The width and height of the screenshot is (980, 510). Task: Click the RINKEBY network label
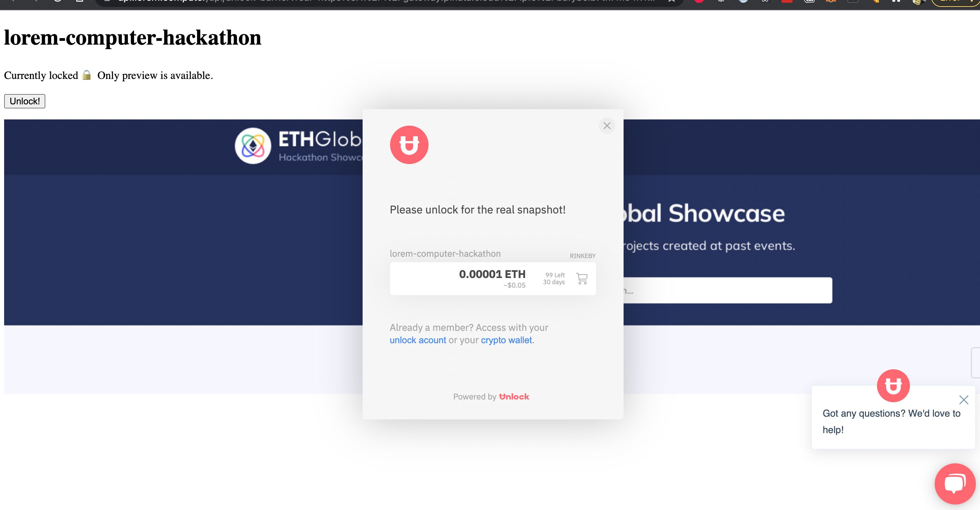coord(582,255)
